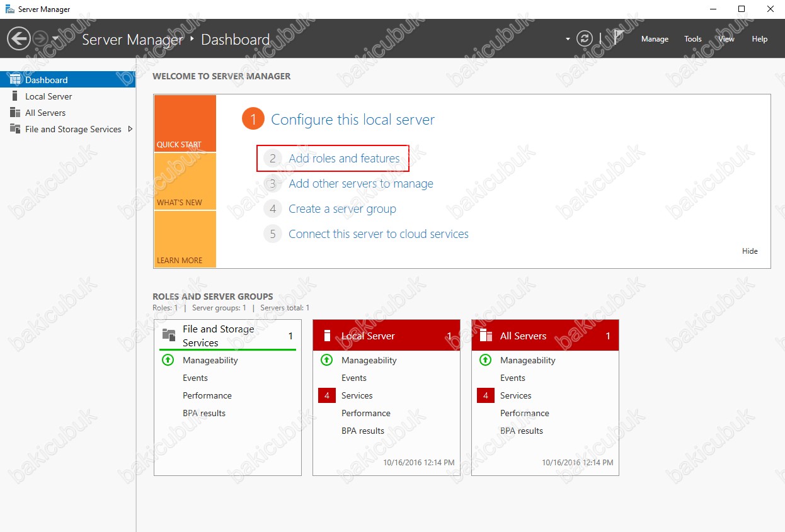Click the All Servers tile icon
The height and width of the screenshot is (532, 785).
(486, 336)
